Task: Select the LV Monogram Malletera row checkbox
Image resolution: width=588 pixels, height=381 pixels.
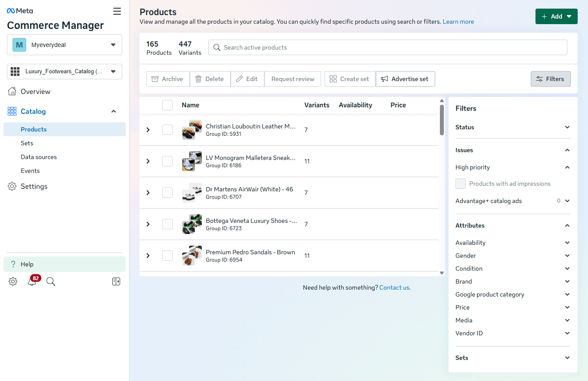Action: pyautogui.click(x=167, y=161)
